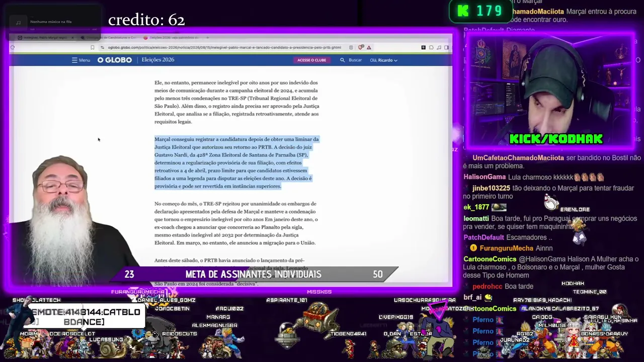Click chat username HalisonGama saying 'Lula charmoso'
Screen dimensions: 644x362
click(485, 177)
